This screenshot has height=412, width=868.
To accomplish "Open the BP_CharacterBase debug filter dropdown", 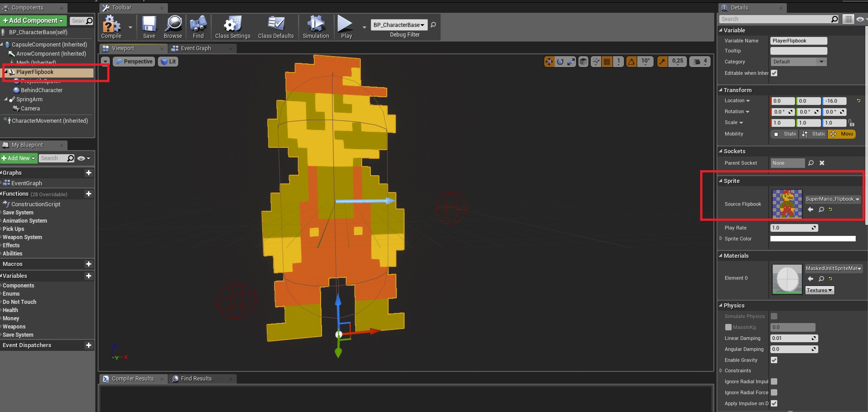I will pyautogui.click(x=399, y=25).
